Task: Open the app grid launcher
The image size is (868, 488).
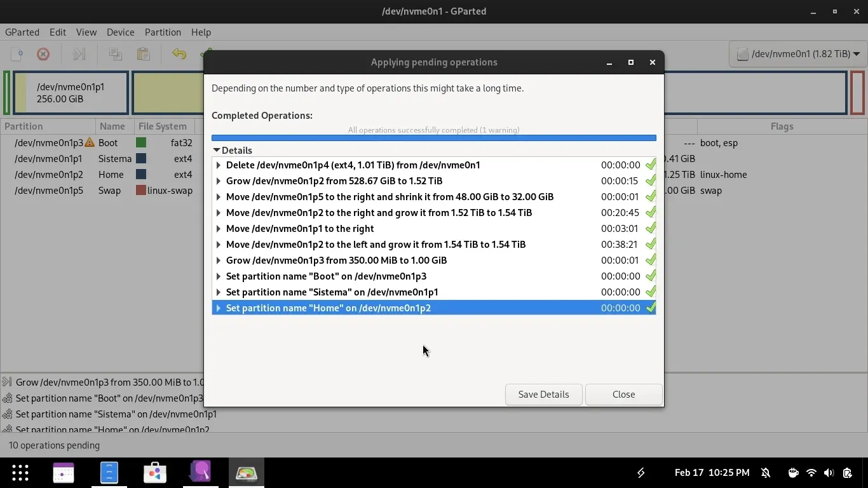Action: (20, 473)
